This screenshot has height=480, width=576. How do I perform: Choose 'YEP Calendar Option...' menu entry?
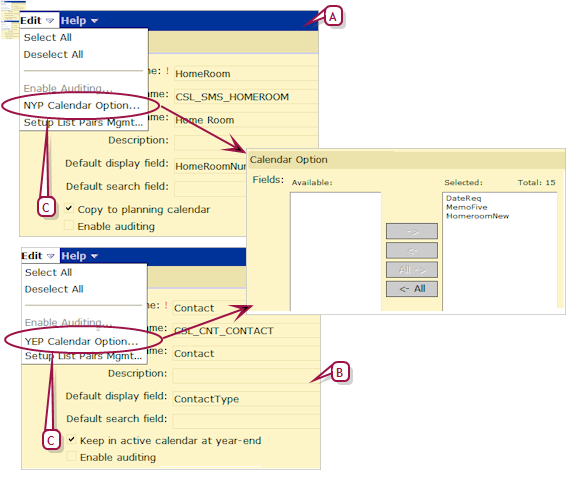pos(82,341)
